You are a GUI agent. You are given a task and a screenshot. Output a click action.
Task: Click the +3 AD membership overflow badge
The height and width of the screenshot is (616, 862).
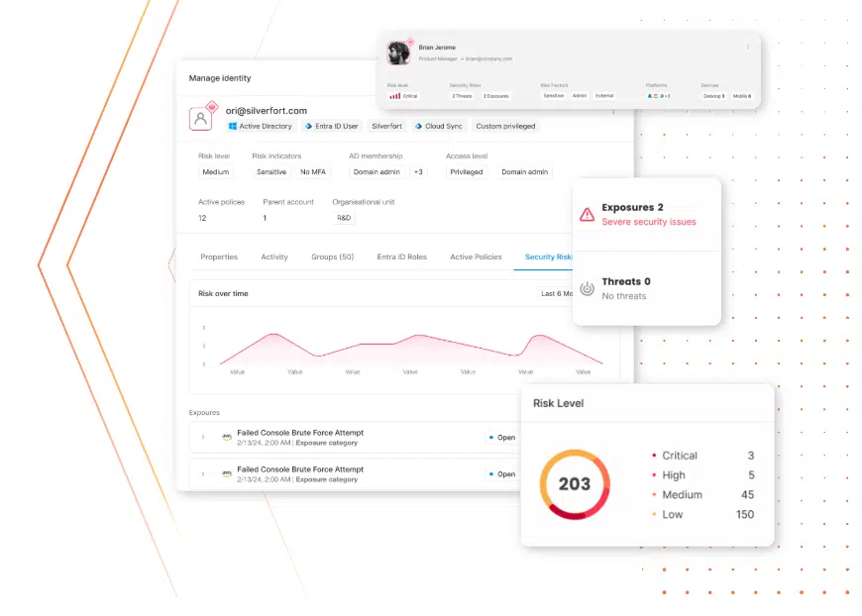tap(419, 172)
